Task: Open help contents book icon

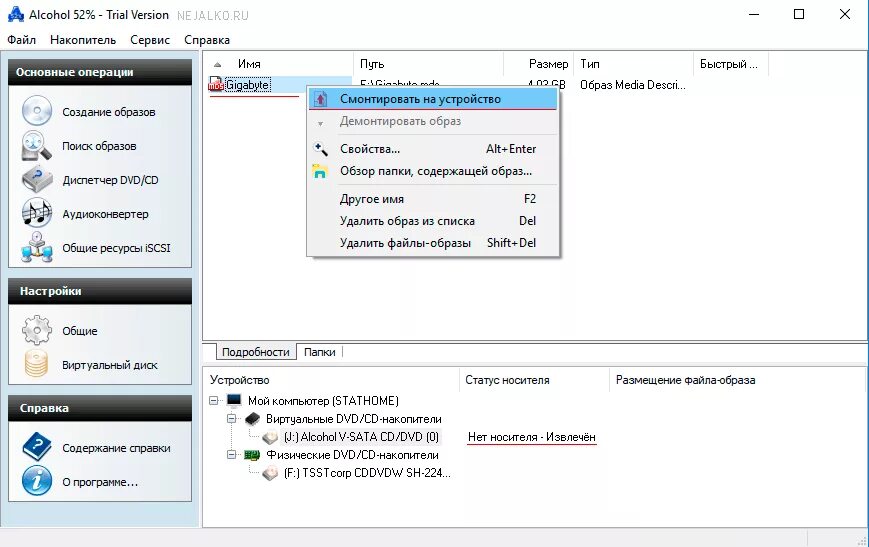Action: coord(37,447)
